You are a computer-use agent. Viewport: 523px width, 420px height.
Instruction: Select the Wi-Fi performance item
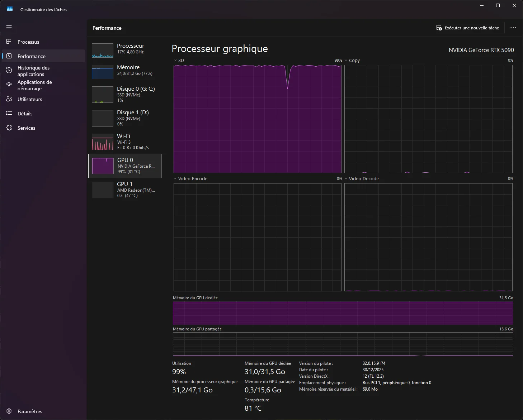(125, 142)
